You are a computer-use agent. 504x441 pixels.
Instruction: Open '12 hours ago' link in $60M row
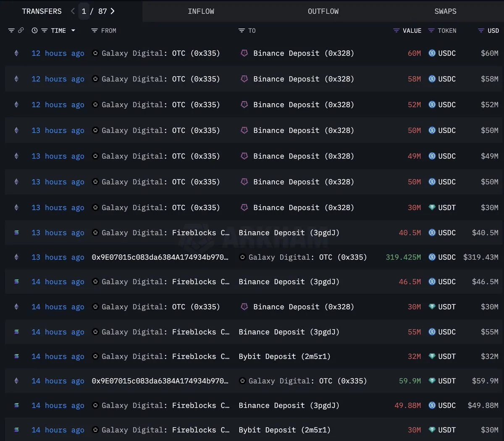coord(58,53)
